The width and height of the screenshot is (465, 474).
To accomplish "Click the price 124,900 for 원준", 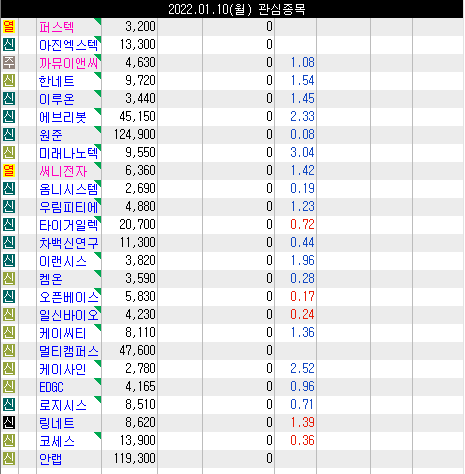I will point(135,135).
